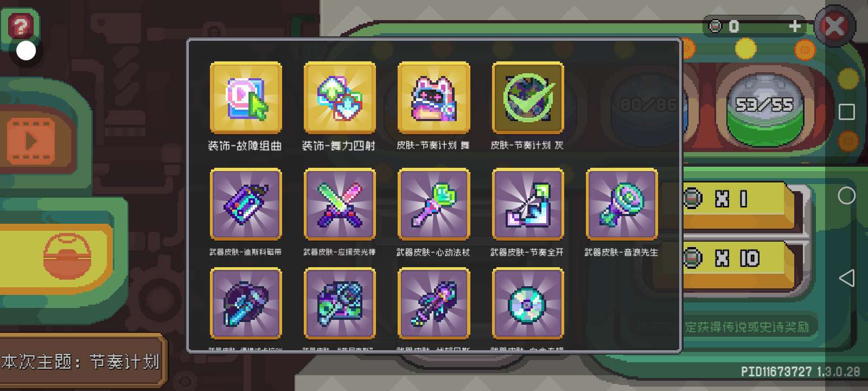Tap the 武器皮肤-迪斯科磁带 weapon skin
Viewport: 868px width, 391px height.
tap(246, 204)
